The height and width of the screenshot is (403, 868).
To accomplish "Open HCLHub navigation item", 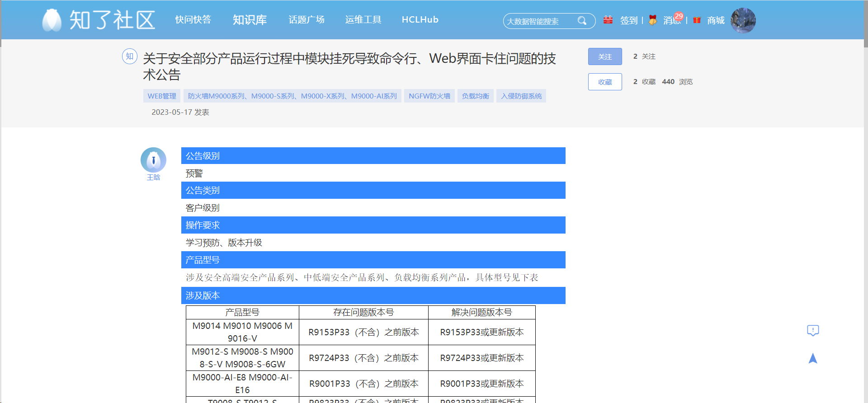I will [420, 20].
